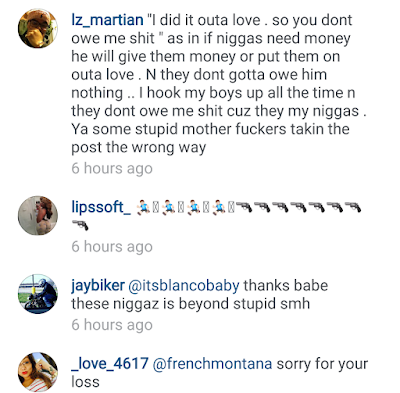This screenshot has width=400, height=393.
Task: Select the "sorry for your loss" comment text
Action: click(x=220, y=373)
